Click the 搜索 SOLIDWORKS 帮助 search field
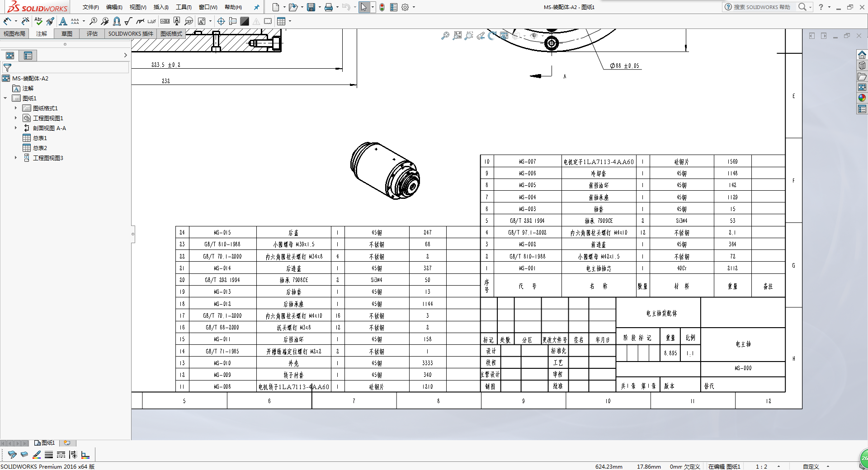 pyautogui.click(x=762, y=7)
